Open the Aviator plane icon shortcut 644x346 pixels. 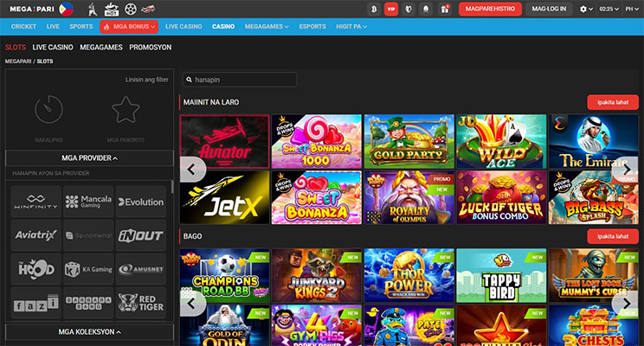148,9
